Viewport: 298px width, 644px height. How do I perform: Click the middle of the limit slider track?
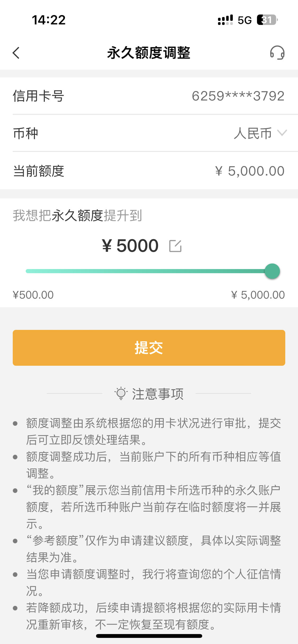tap(149, 271)
